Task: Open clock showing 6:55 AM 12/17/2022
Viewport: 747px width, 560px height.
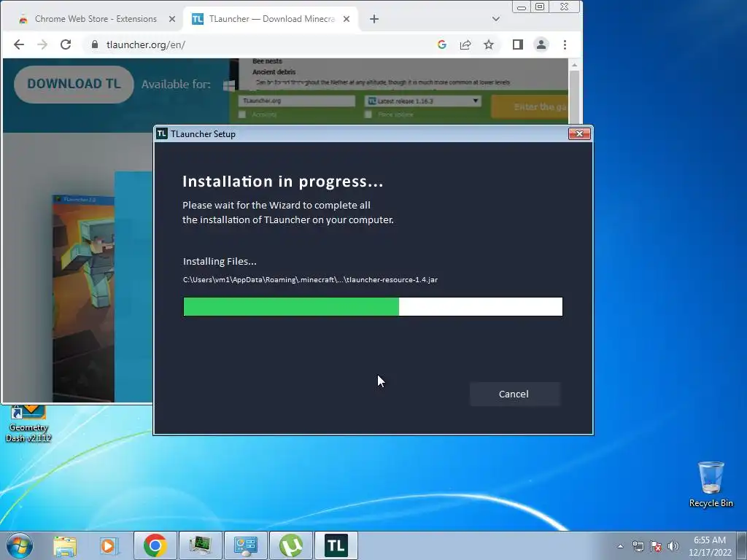Action: click(710, 546)
